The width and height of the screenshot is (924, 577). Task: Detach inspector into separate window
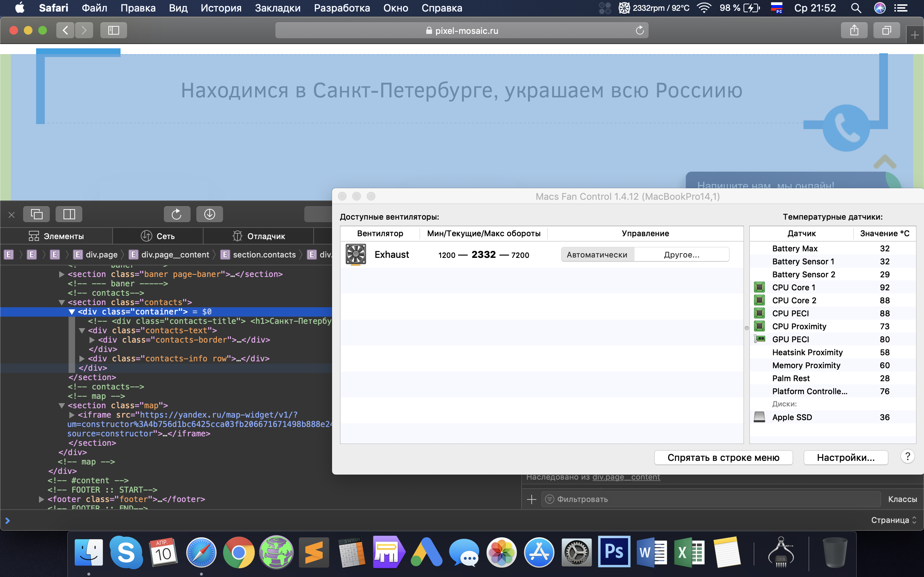(36, 214)
